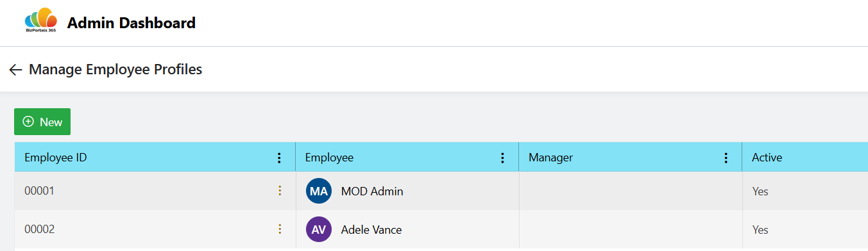Open the Employee column options menu
The width and height of the screenshot is (868, 251).
pos(502,158)
